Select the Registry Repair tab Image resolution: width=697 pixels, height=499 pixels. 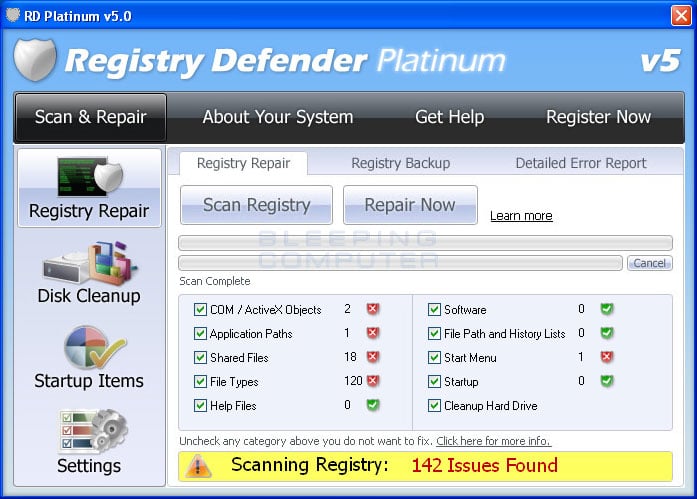click(244, 164)
